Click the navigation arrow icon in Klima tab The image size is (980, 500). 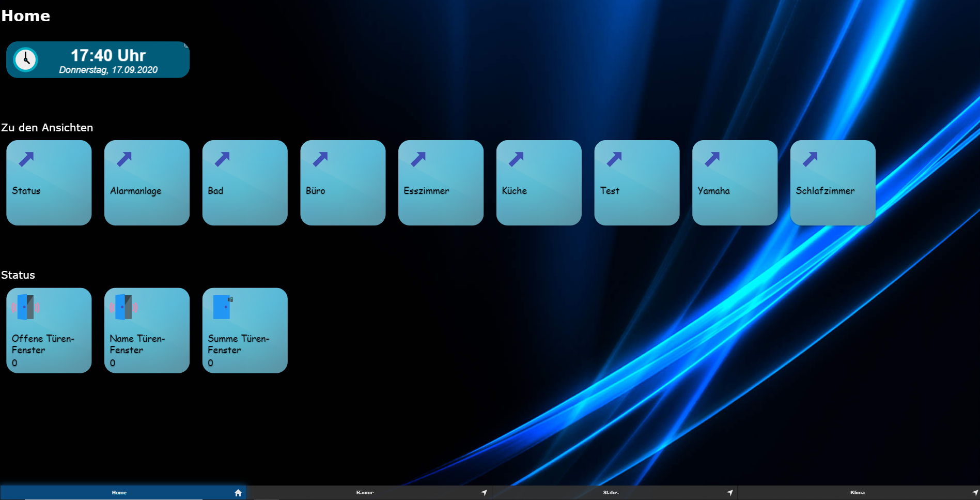pyautogui.click(x=975, y=493)
